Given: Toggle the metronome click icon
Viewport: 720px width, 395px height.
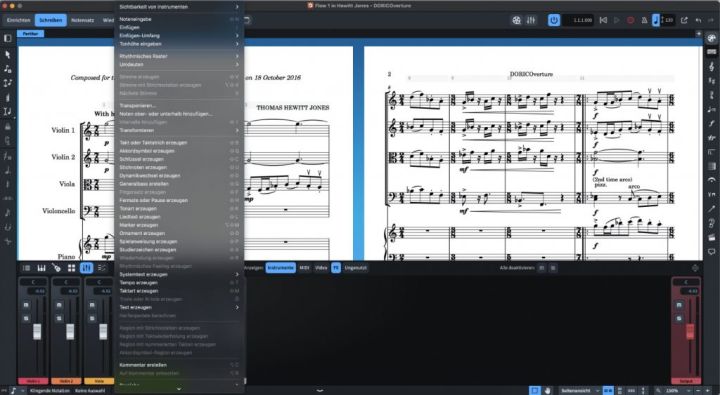Looking at the screenshot, I should (644, 20).
